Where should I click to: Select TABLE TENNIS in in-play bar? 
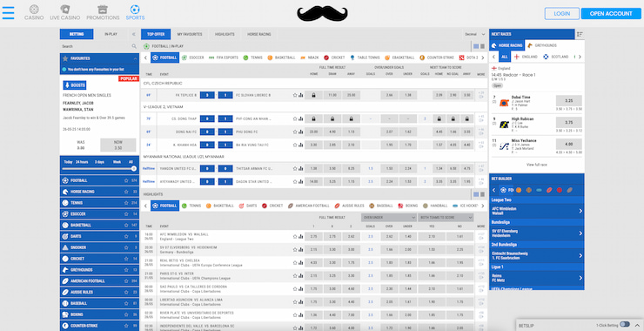pos(365,57)
